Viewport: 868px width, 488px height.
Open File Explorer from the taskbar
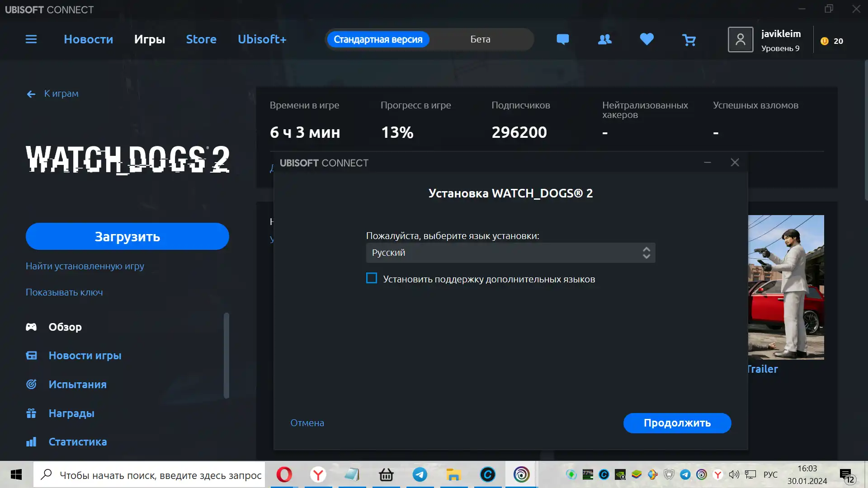(x=454, y=474)
